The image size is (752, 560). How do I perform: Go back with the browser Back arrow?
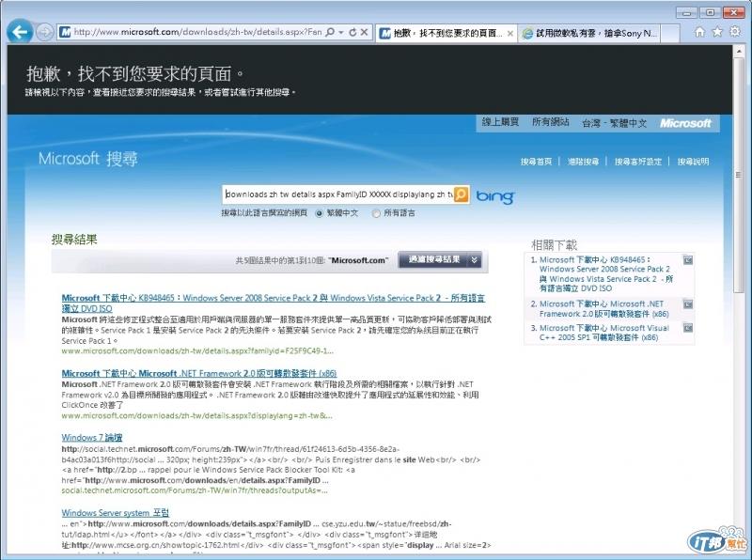pyautogui.click(x=20, y=32)
